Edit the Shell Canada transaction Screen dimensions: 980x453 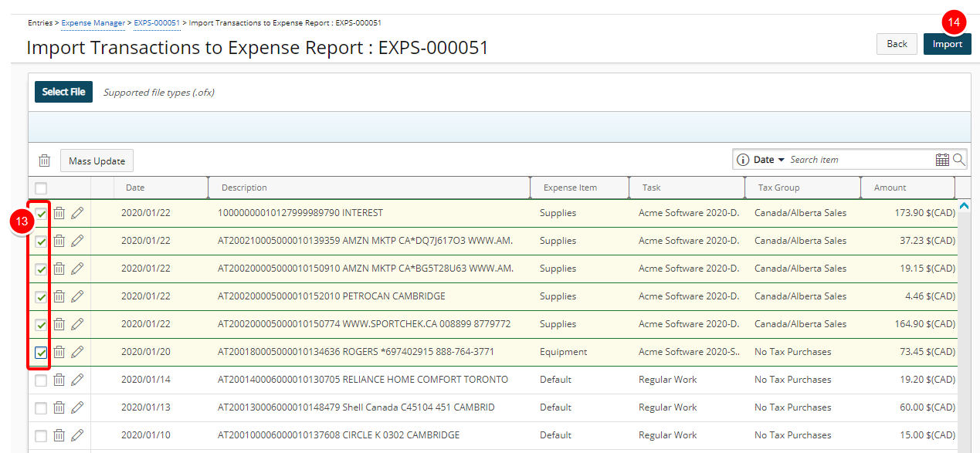click(x=77, y=407)
